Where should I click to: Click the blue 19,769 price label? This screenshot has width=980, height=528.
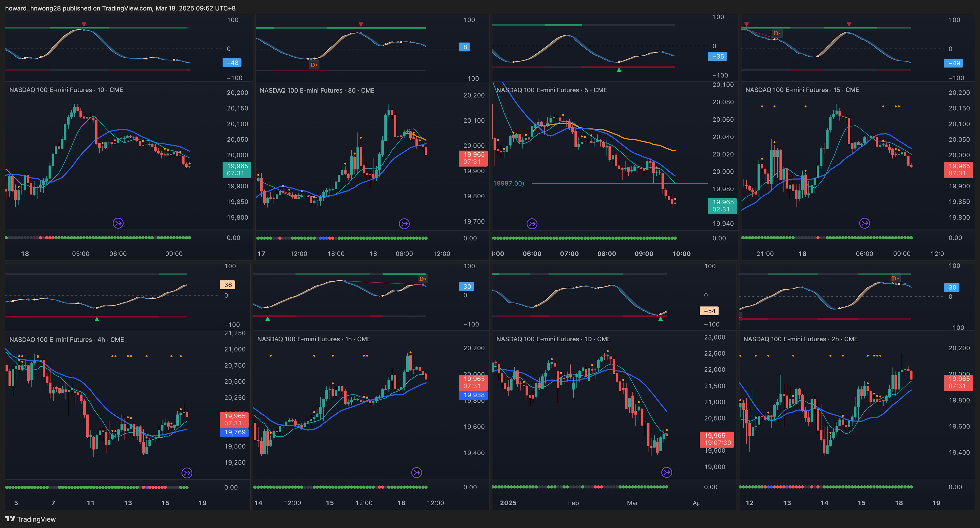[x=235, y=432]
